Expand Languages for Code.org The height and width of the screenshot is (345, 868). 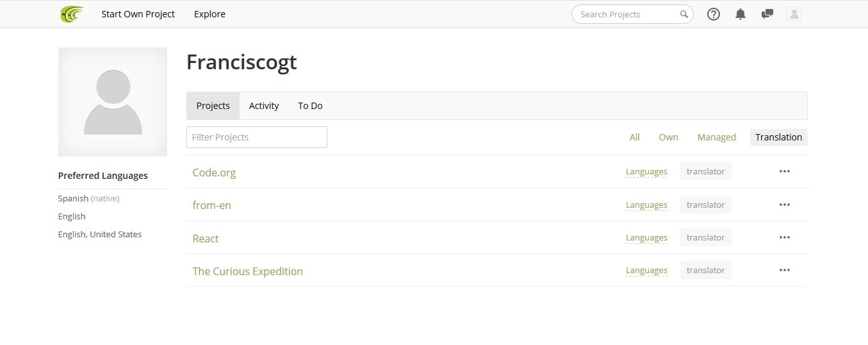click(x=646, y=172)
